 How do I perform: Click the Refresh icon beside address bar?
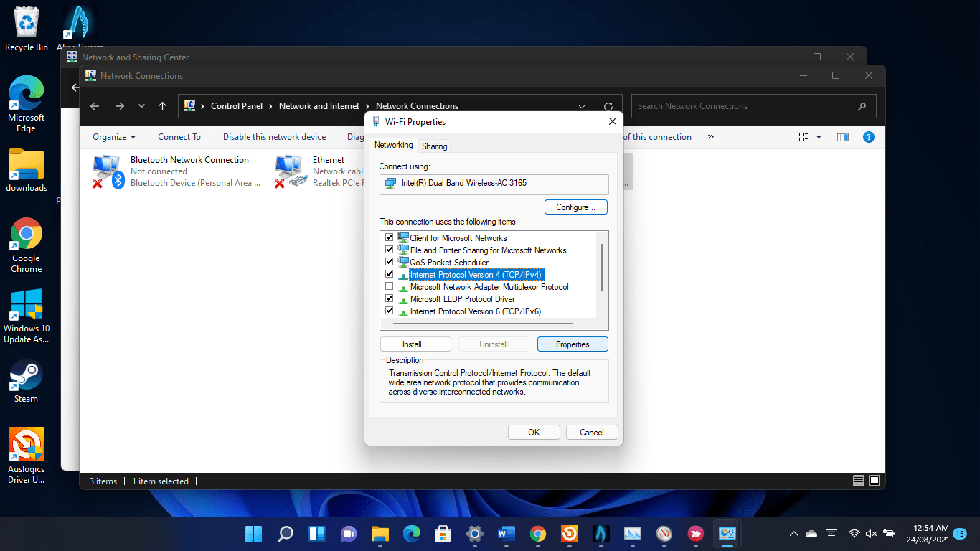(608, 106)
